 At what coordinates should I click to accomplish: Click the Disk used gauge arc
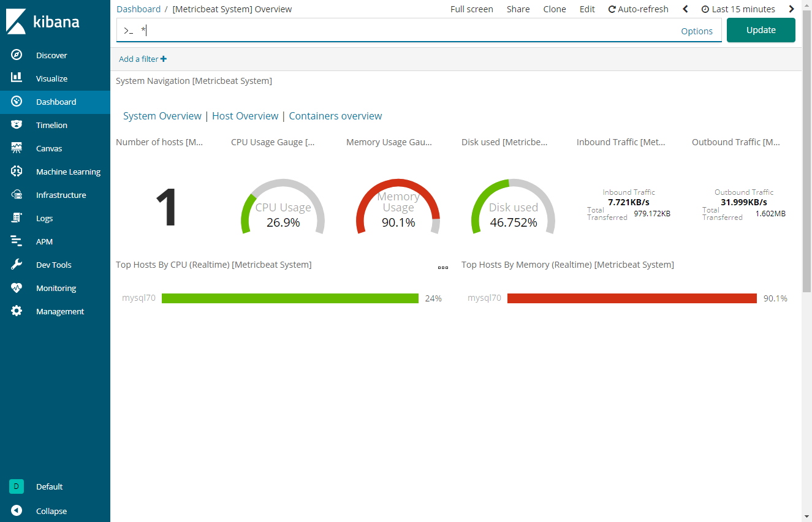pos(514,184)
